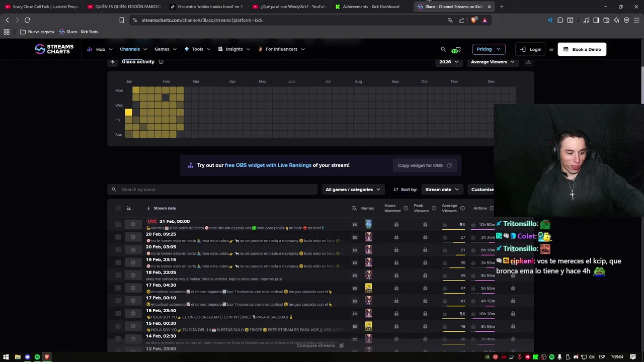Open the Brave VPN shield icon

pyautogui.click(x=626, y=20)
